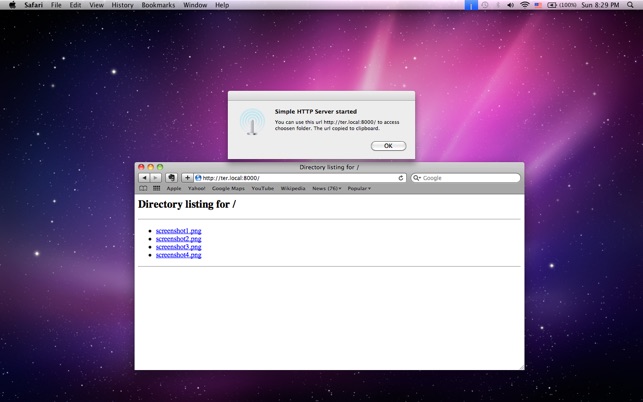Click highlighted Simple HTTP Server menu icon
Viewport: 643px width, 402px height.
[x=471, y=5]
